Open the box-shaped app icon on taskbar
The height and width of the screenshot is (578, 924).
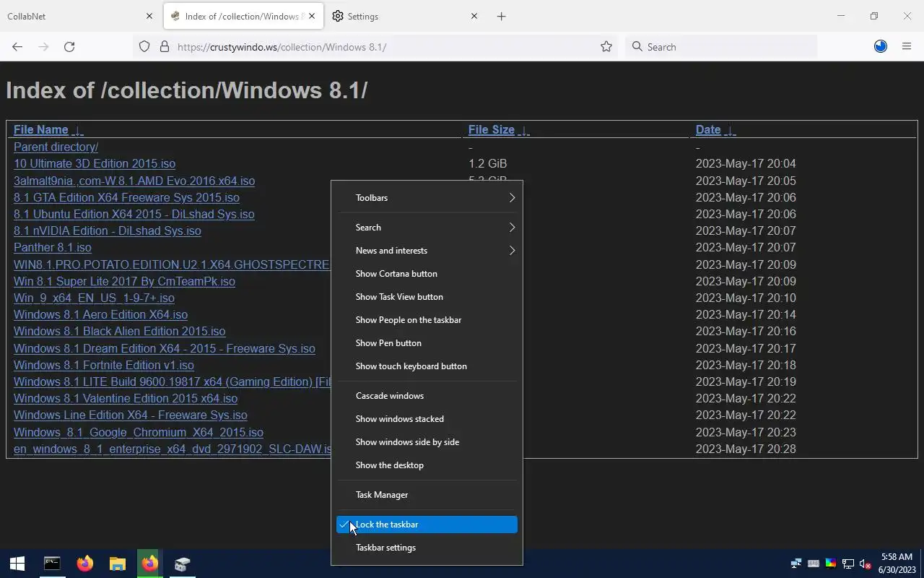click(x=182, y=564)
